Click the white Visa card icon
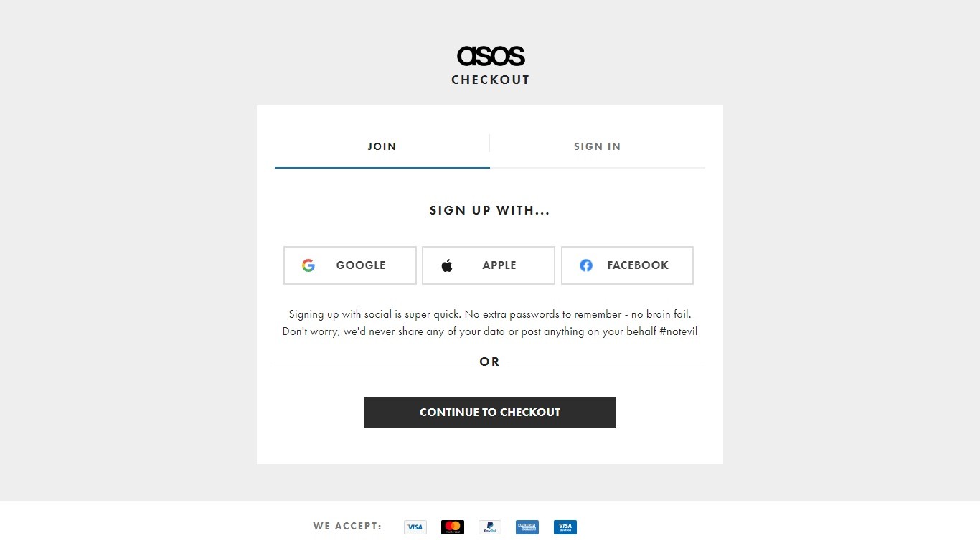The height and width of the screenshot is (551, 980). [x=415, y=527]
